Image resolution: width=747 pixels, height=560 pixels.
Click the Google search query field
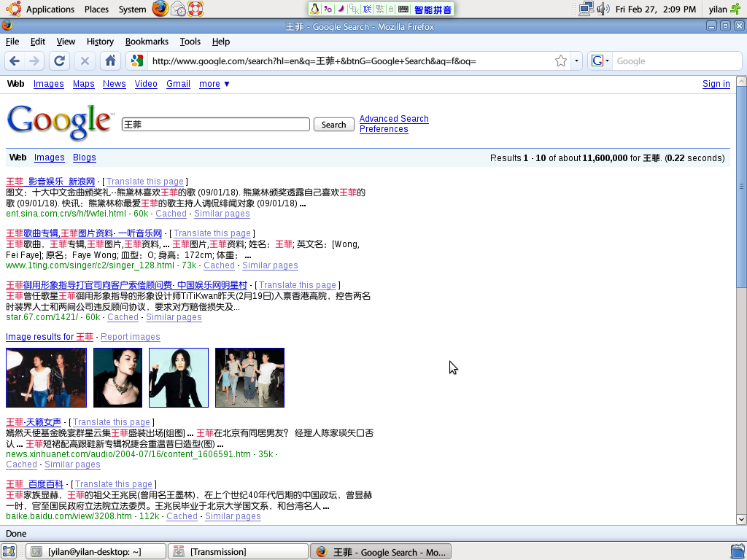point(216,124)
